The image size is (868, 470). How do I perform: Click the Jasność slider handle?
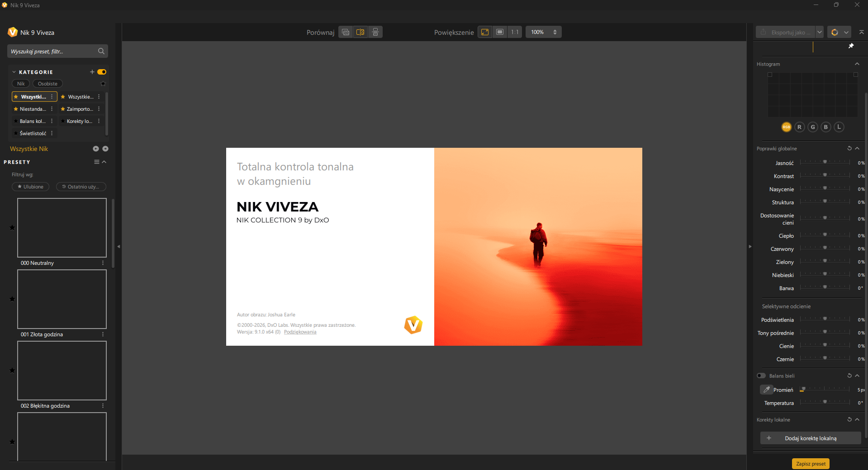pyautogui.click(x=825, y=162)
